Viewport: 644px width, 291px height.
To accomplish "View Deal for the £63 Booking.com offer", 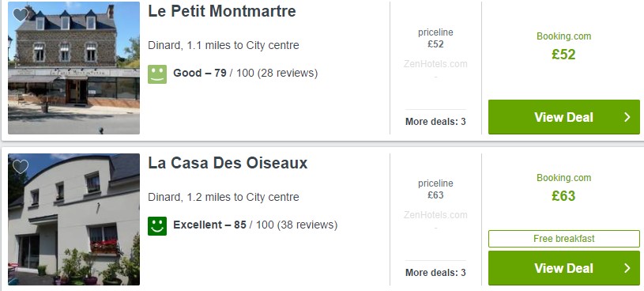I will 564,268.
